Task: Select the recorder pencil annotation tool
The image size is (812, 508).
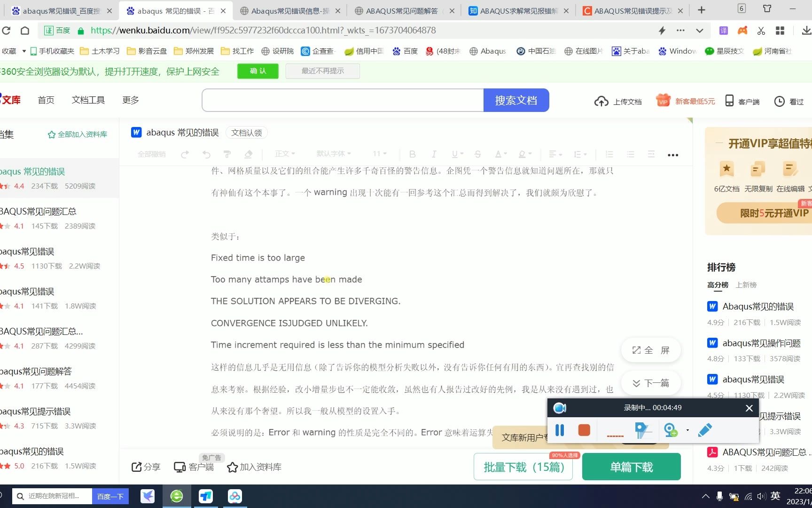Action: (704, 430)
